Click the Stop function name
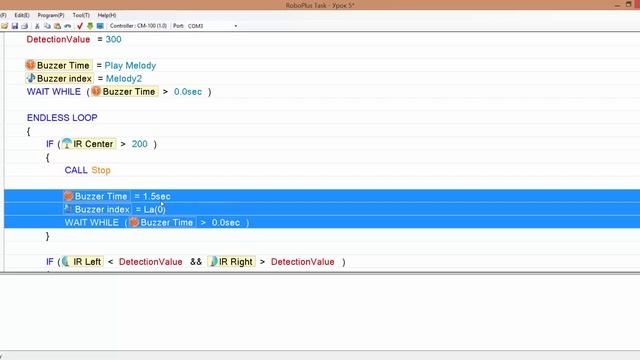The image size is (640, 360). click(x=101, y=170)
